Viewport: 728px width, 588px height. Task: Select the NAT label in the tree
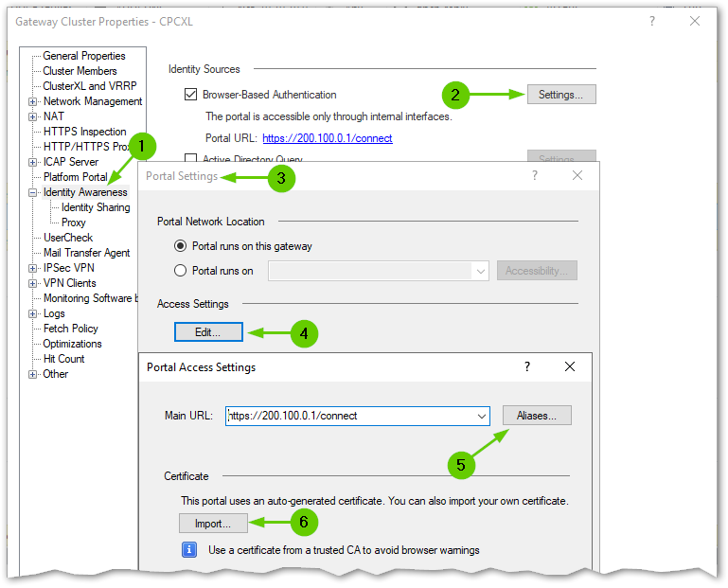[54, 116]
